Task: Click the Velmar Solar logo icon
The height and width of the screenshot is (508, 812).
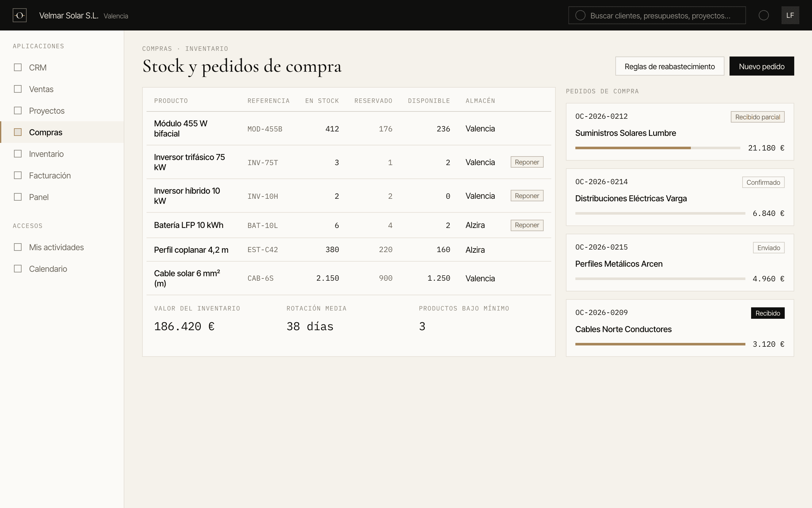Action: click(19, 15)
